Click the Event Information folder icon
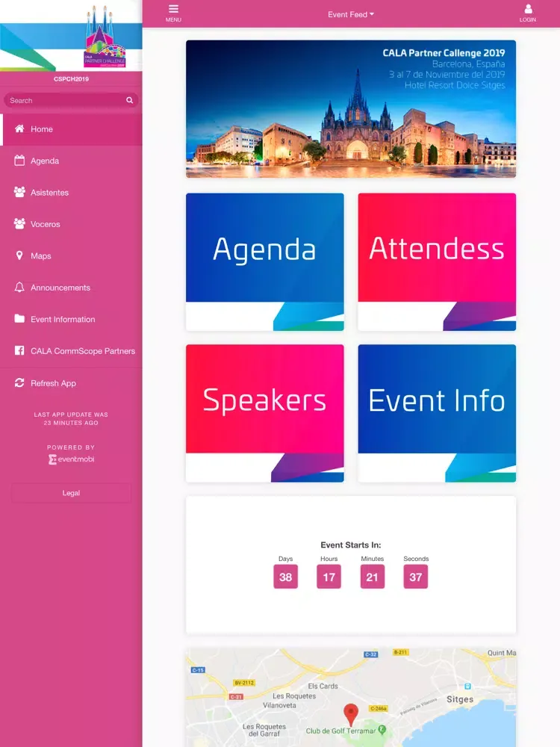Viewport: 560px width, 747px height. click(x=19, y=319)
